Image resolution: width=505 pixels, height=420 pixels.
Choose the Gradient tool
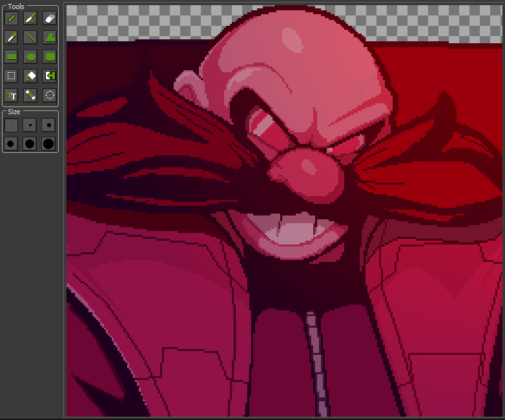click(30, 95)
